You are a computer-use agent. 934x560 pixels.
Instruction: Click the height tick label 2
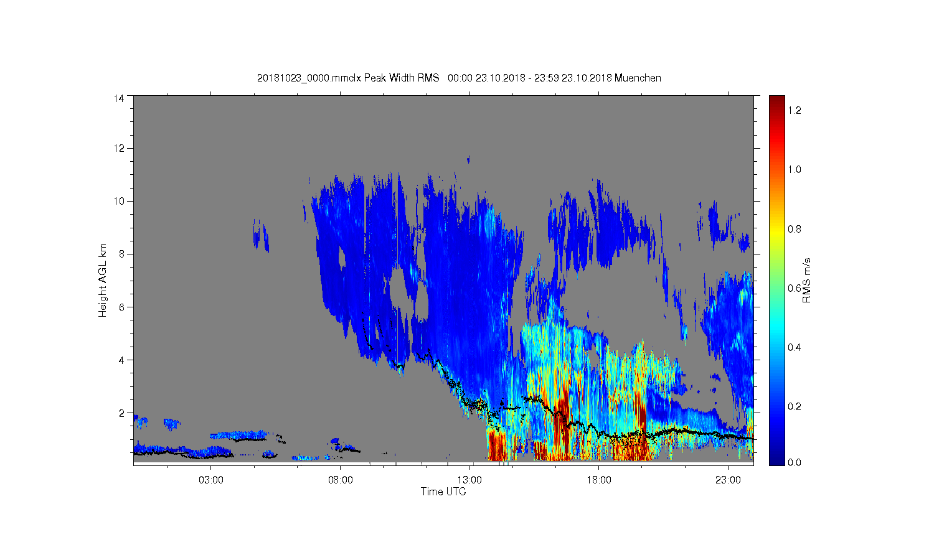[121, 413]
